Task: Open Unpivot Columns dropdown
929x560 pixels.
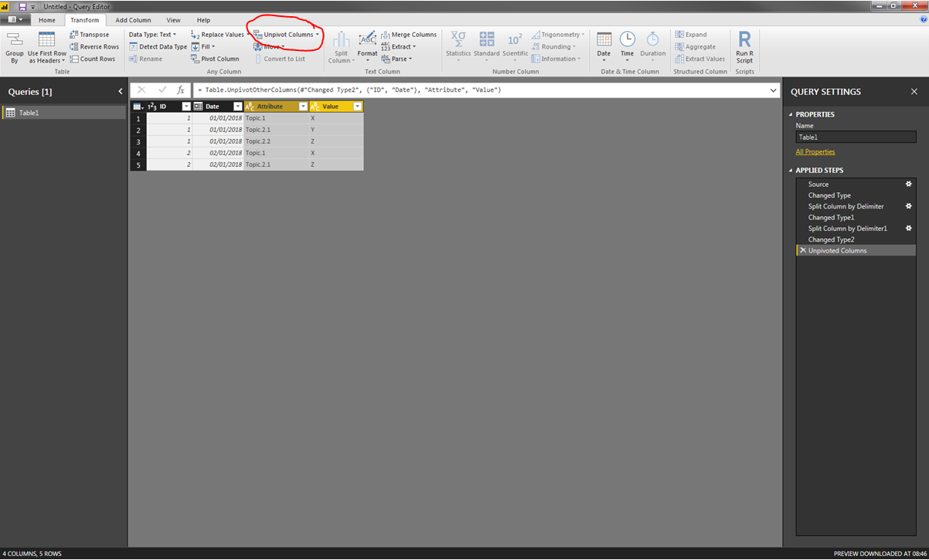Action: pos(287,35)
